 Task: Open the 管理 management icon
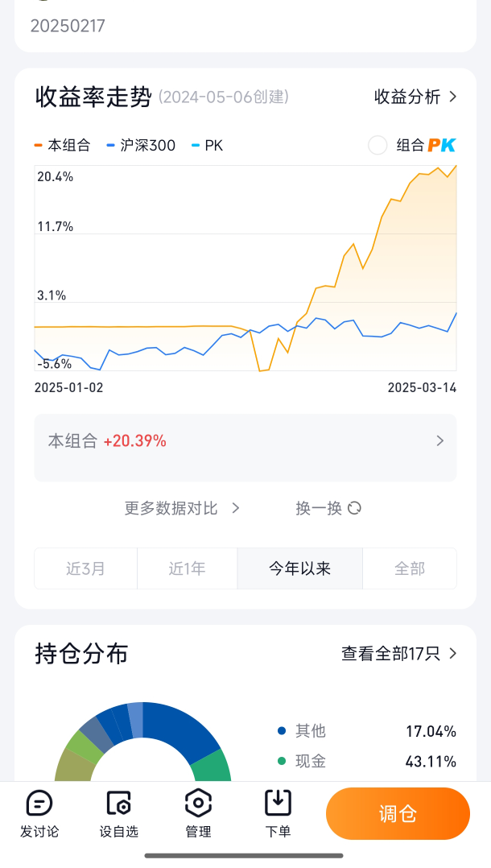pyautogui.click(x=198, y=803)
